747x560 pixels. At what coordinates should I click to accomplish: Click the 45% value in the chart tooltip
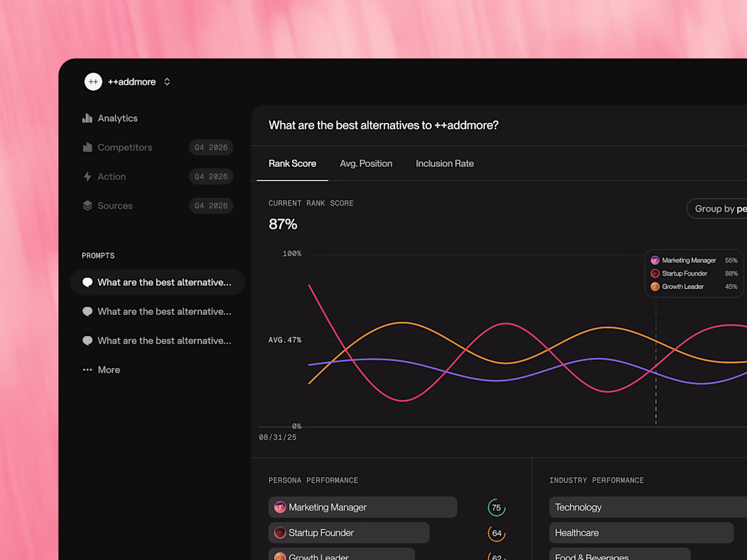point(731,286)
